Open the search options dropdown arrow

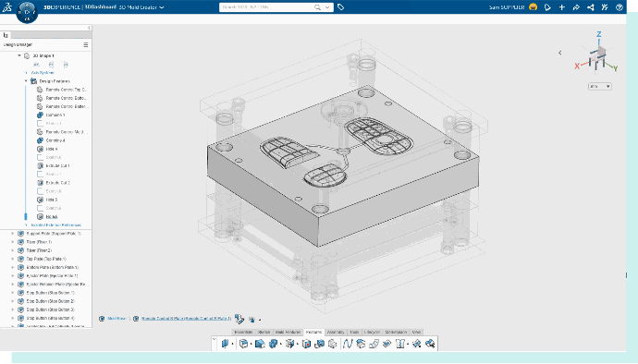coord(327,6)
